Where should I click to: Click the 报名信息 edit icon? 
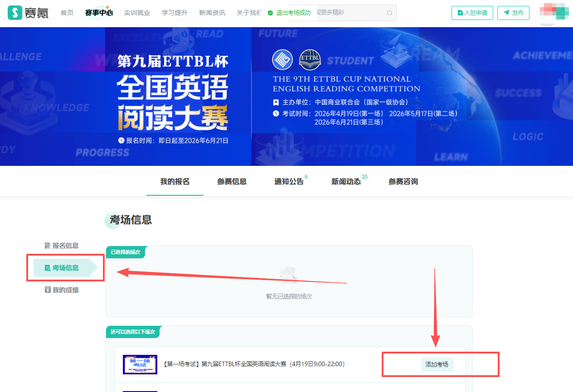48,246
